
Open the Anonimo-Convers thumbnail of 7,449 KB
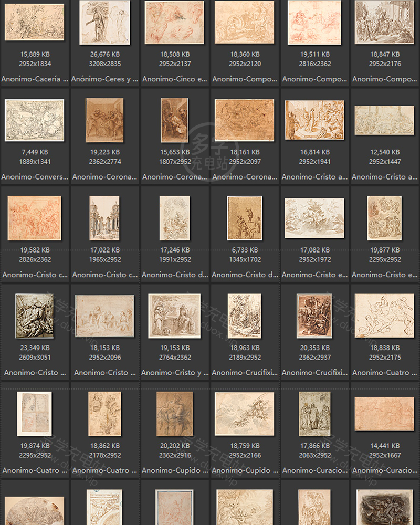(35, 120)
